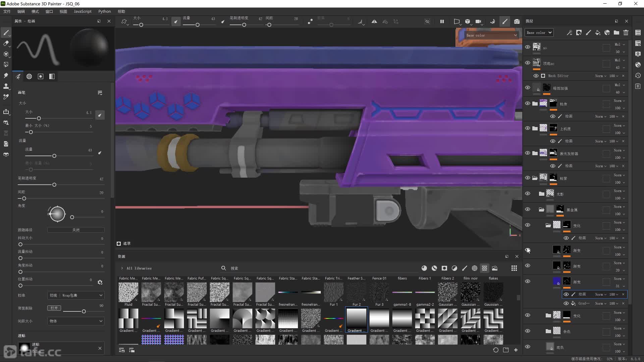
Task: Expand the All libraries breadcrumb arrow
Action: pos(122,268)
